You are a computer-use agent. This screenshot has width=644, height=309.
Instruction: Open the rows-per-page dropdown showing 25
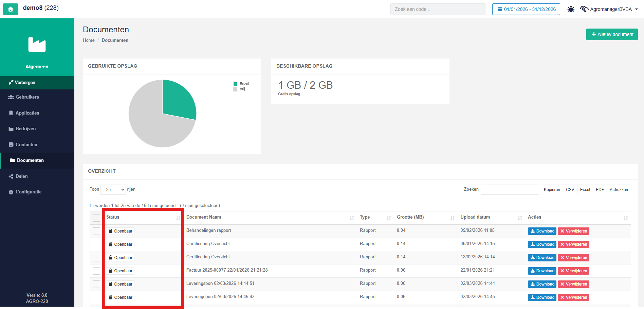coord(113,190)
